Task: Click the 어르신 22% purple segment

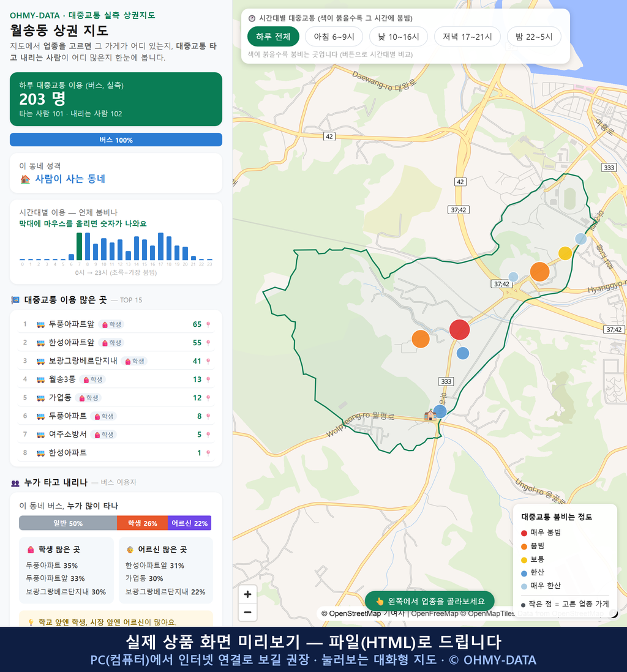Action: [x=190, y=523]
